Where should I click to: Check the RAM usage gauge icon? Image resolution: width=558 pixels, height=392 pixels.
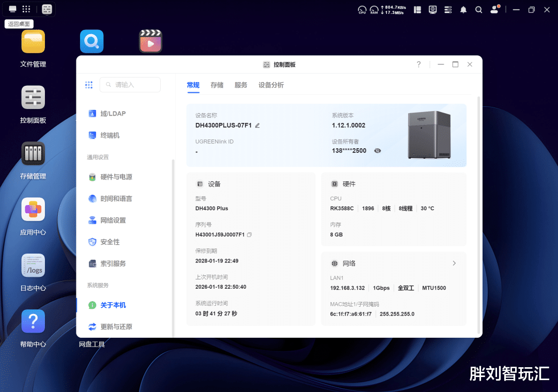pos(374,10)
